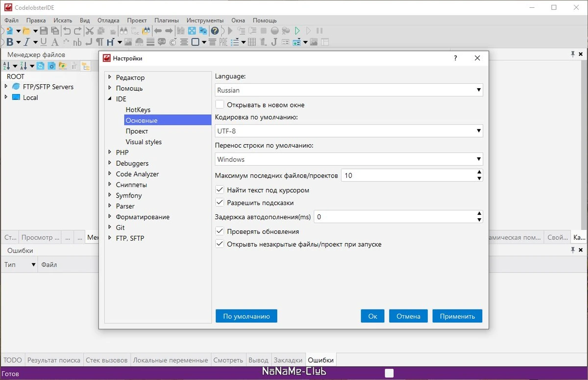Click the Cut scissors icon

coord(89,30)
